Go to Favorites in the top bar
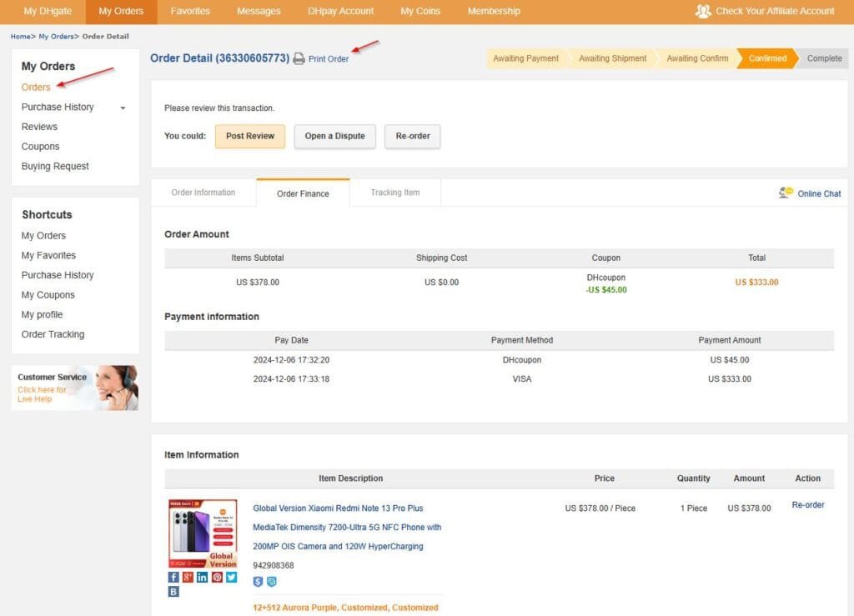The image size is (854, 616). tap(190, 11)
